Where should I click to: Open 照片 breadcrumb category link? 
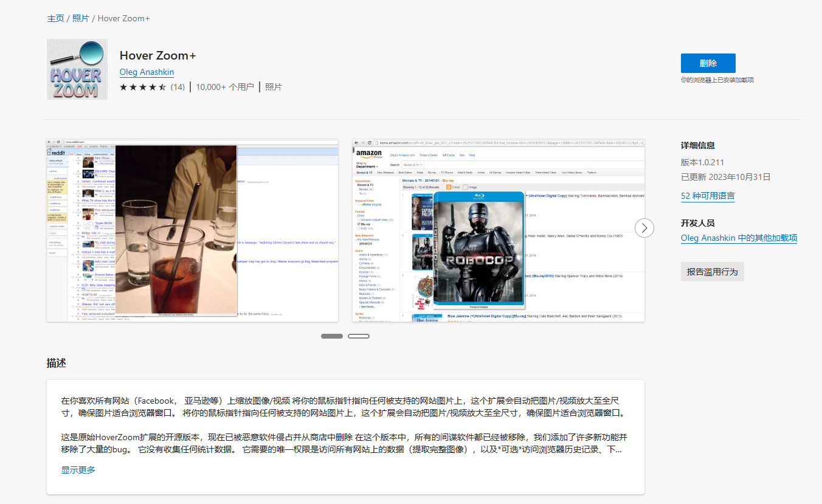pyautogui.click(x=81, y=18)
